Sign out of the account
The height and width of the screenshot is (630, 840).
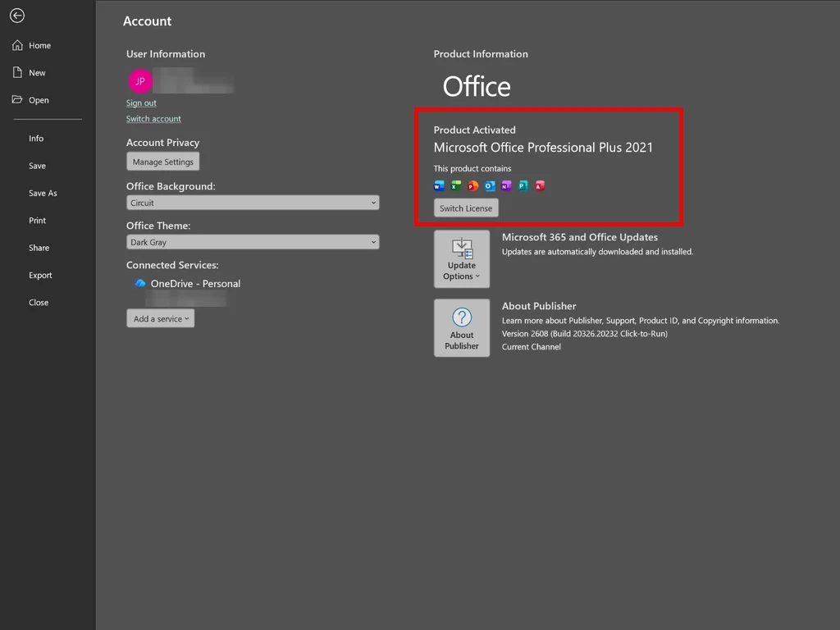point(141,103)
